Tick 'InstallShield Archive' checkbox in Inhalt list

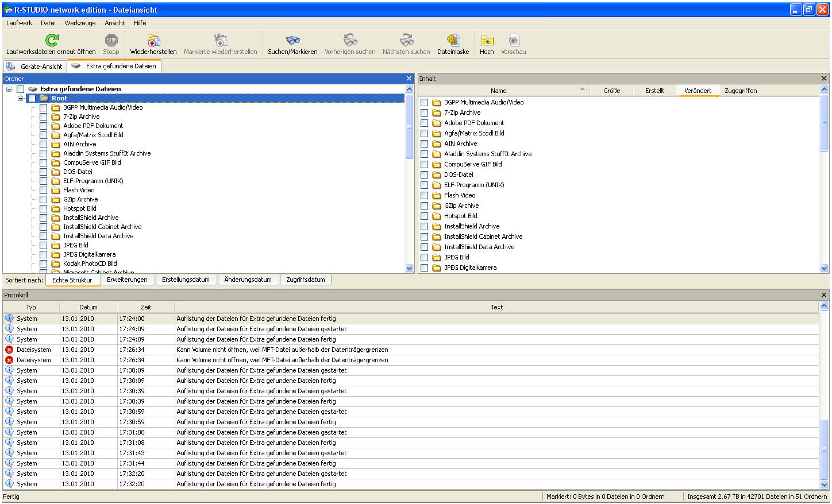click(x=424, y=226)
